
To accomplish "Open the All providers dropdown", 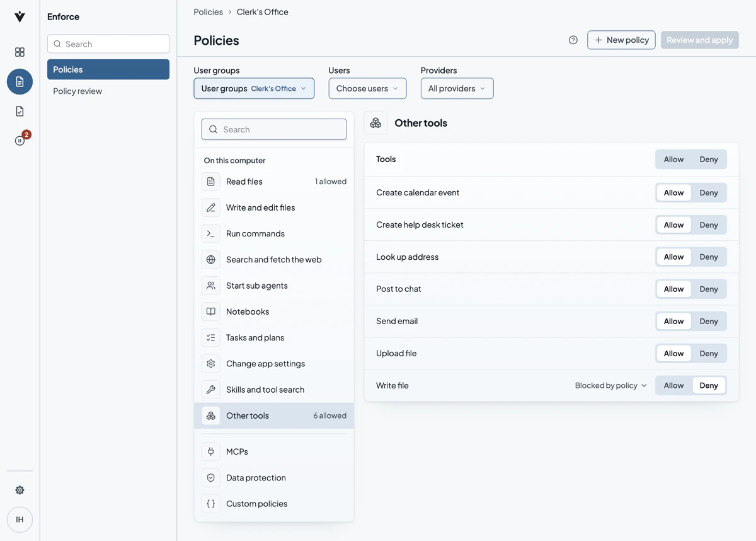I will coord(457,88).
